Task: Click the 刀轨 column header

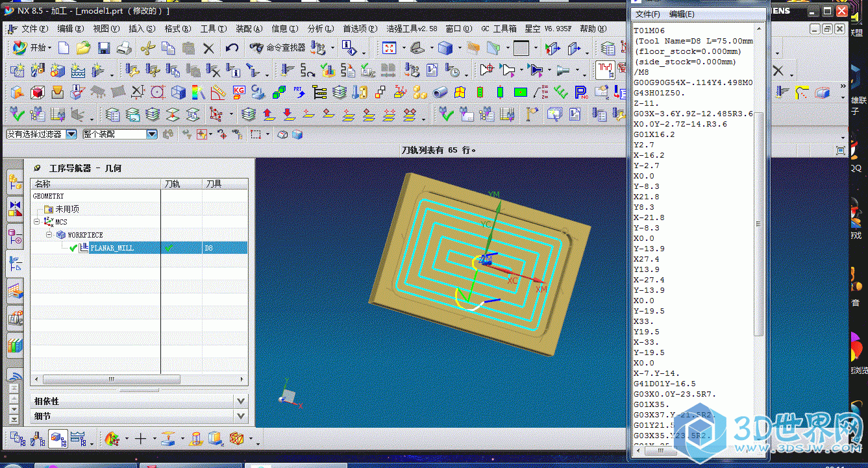Action: click(x=181, y=184)
